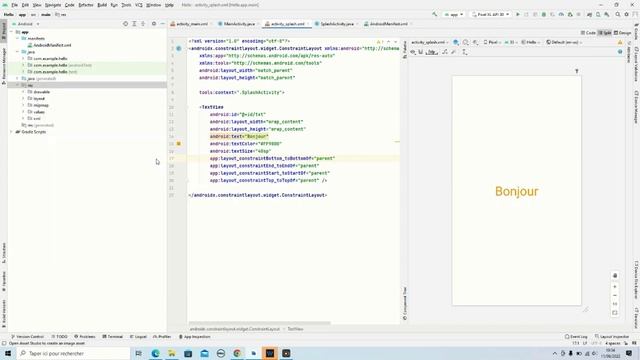Open the Pixel device preview dropdown

pos(492,42)
